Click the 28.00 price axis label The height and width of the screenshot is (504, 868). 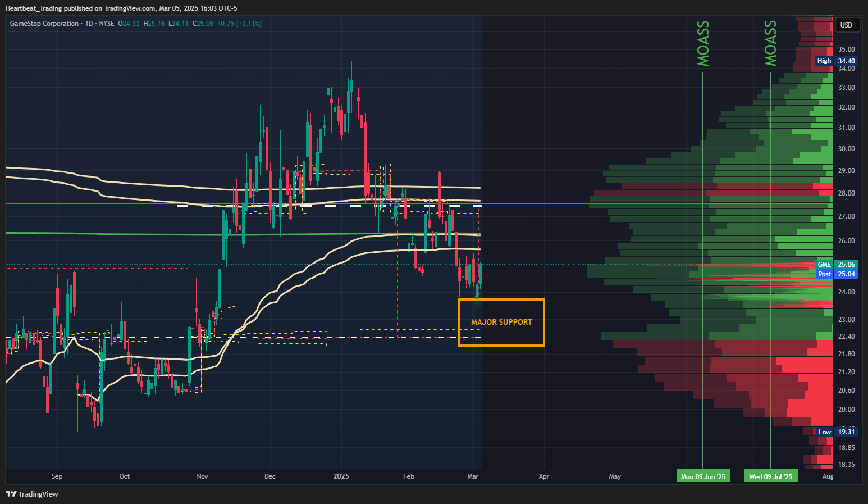pyautogui.click(x=847, y=193)
